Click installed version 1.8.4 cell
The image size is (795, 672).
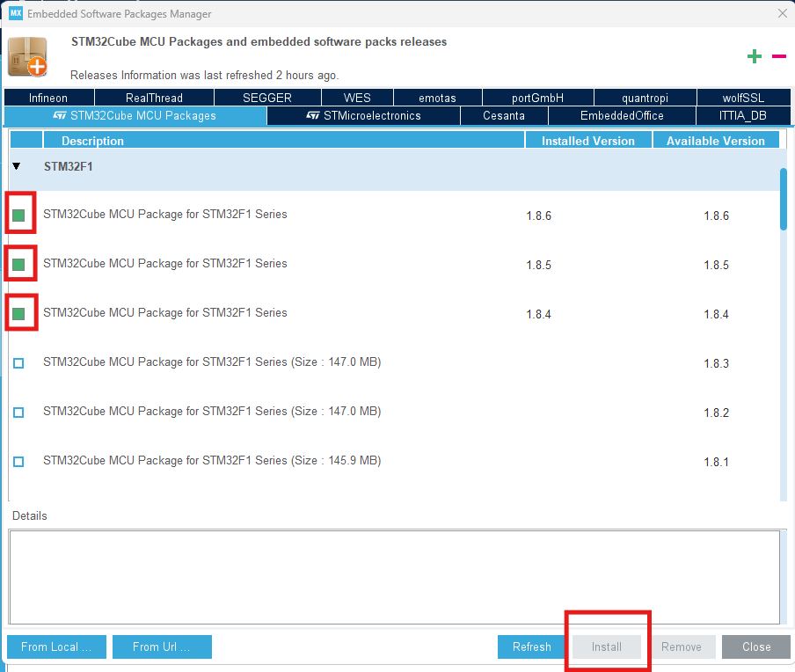point(538,314)
